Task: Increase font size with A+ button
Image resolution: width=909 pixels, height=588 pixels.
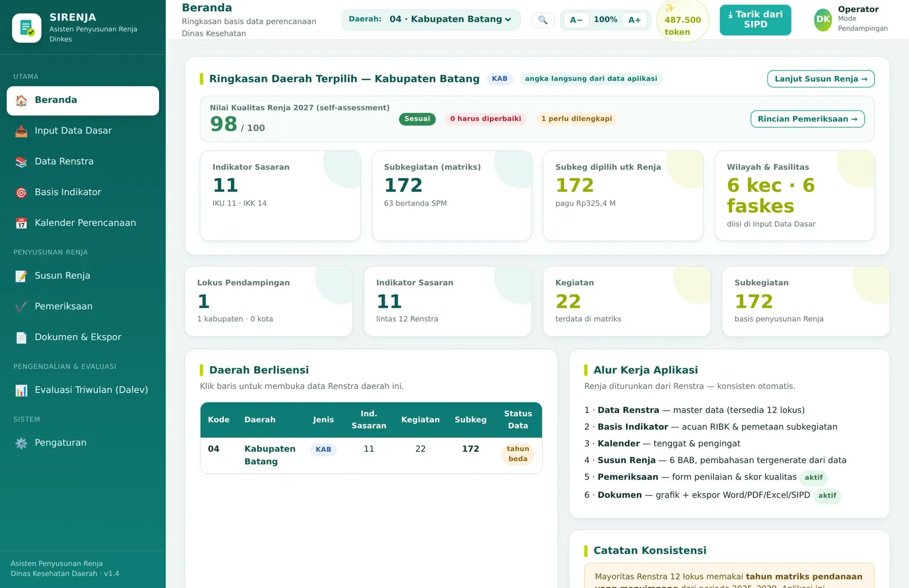Action: pos(635,20)
